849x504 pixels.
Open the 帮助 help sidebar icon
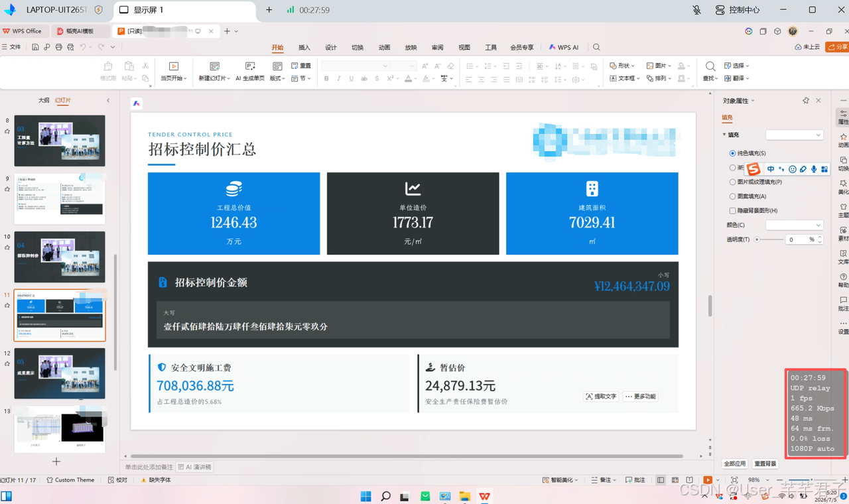[x=843, y=281]
